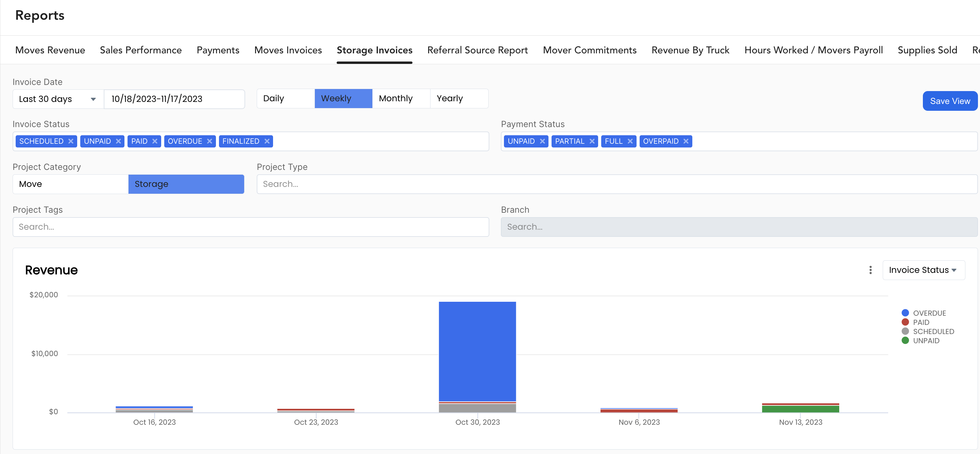Viewport: 980px width, 454px height.
Task: Click the red Nov 6 paid bar
Action: tap(639, 411)
